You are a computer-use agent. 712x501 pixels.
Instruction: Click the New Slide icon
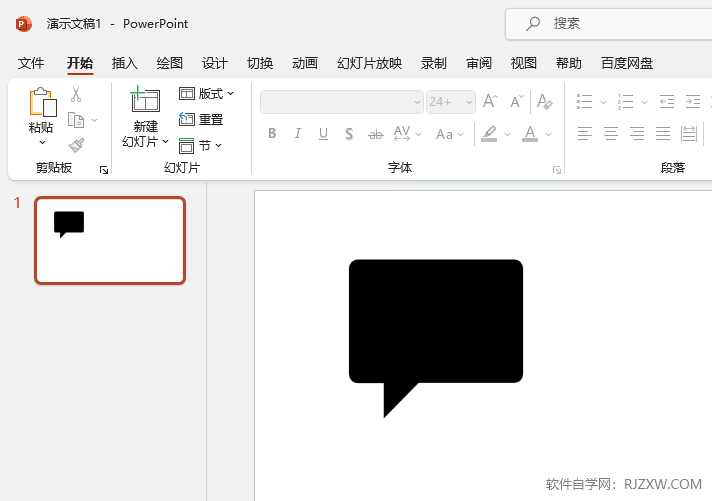tap(145, 99)
